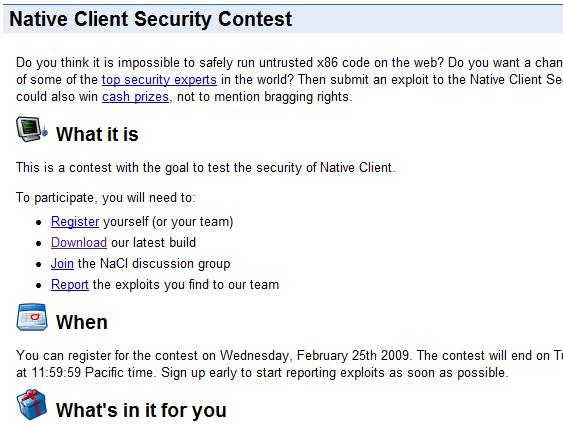Click the sentence about testing Native Client security

point(205,168)
